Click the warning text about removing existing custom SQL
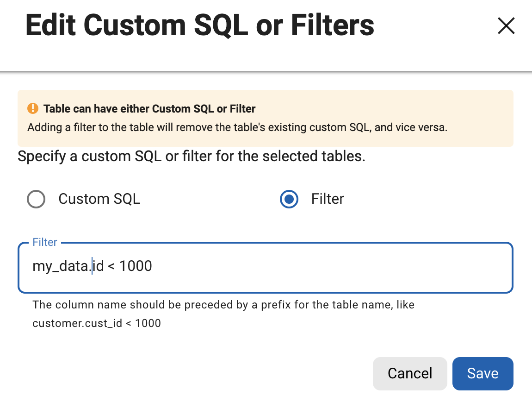This screenshot has width=532, height=402. pyautogui.click(x=237, y=127)
